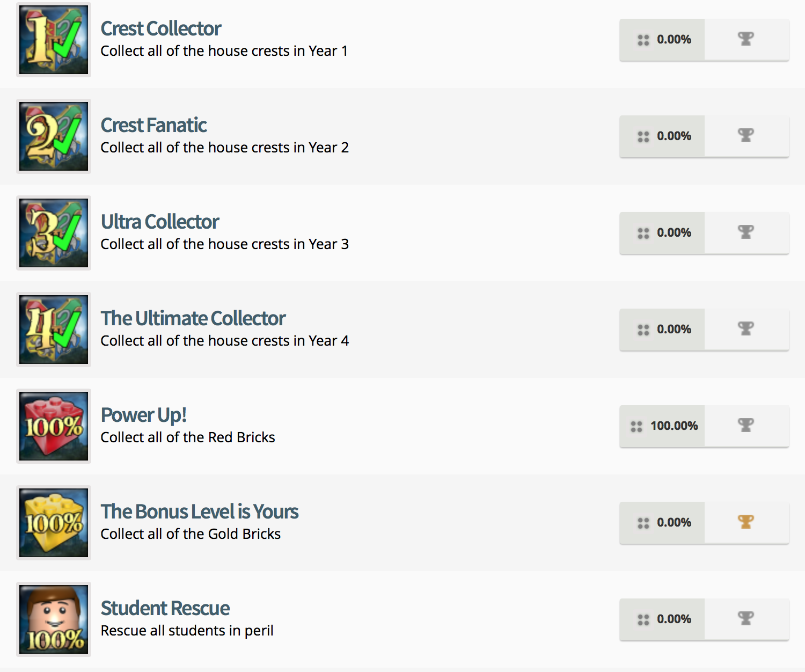The width and height of the screenshot is (805, 672).
Task: Click the 0.00% rarity stat for Student Rescue
Action: pyautogui.click(x=674, y=619)
